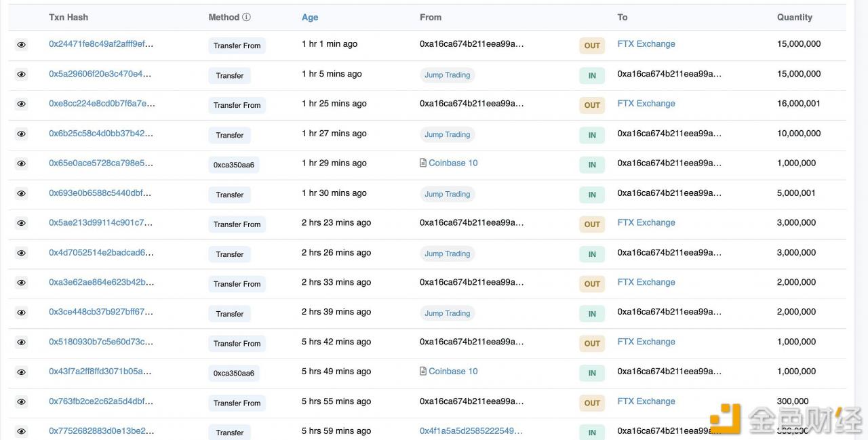Image resolution: width=868 pixels, height=440 pixels.
Task: View the eye preview of 0x763fb2ce2c62a5d4dbf
Action: point(21,402)
